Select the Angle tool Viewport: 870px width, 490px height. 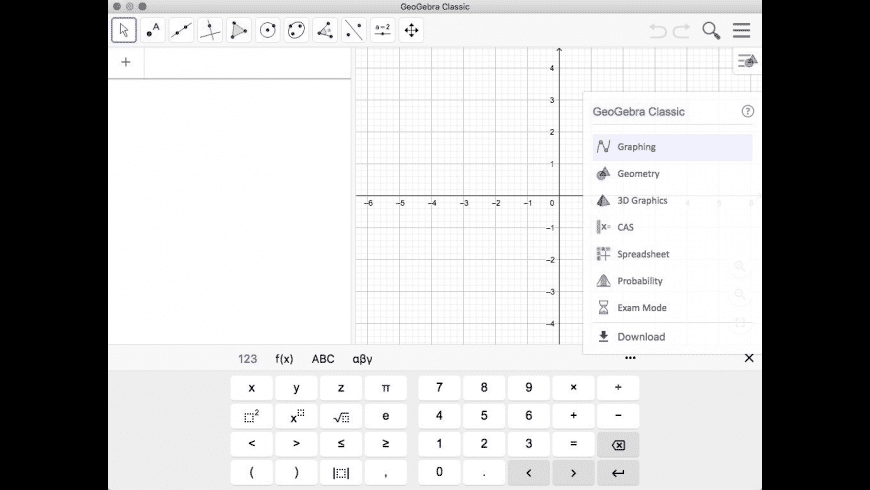pyautogui.click(x=325, y=30)
